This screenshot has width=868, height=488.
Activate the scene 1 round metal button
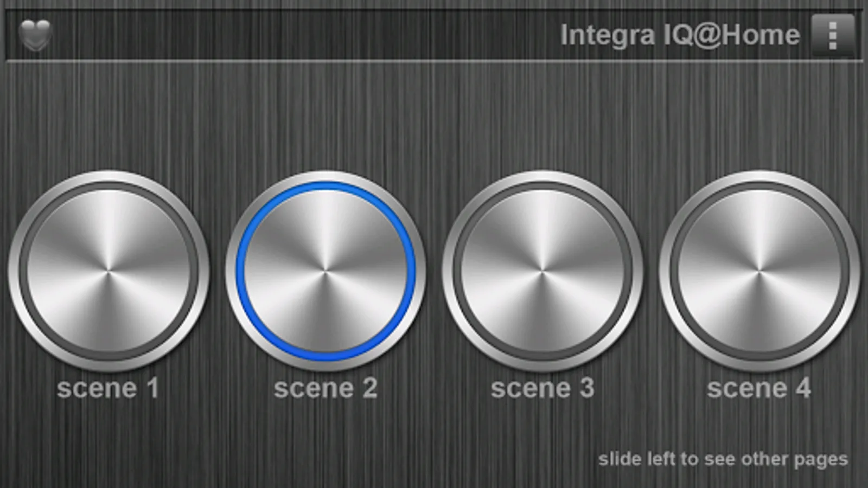(x=108, y=271)
